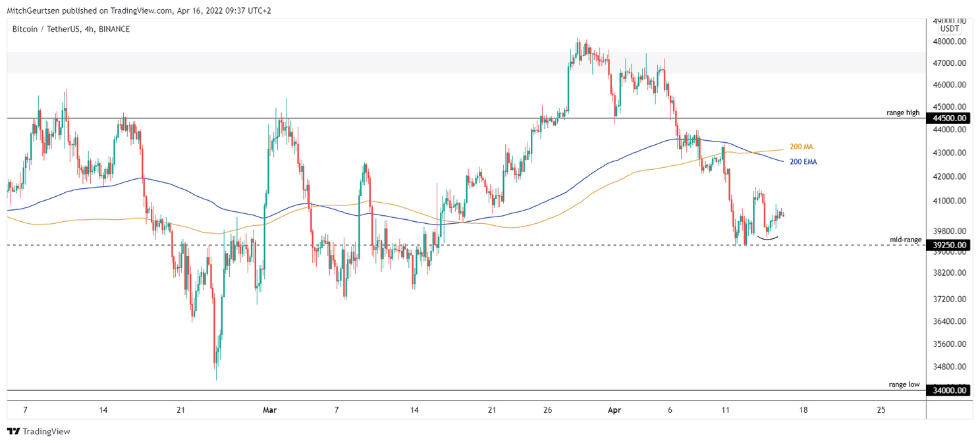The height and width of the screenshot is (443, 980).
Task: Click the "Apr" label on the time axis
Action: (614, 409)
